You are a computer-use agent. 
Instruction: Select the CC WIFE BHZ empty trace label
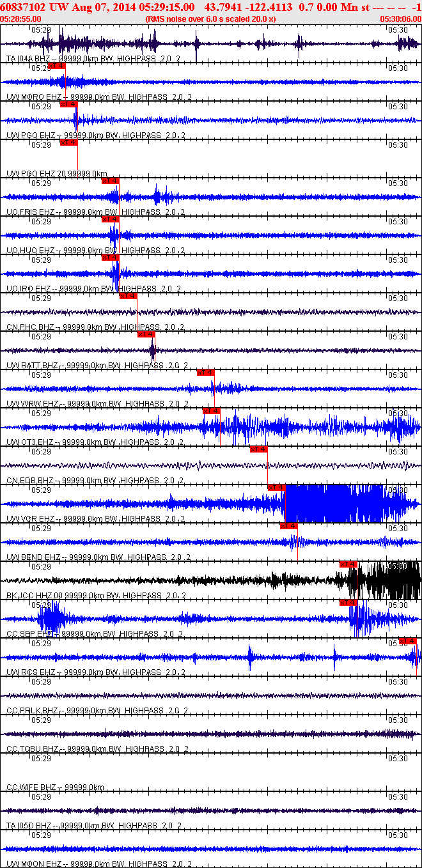click(x=55, y=787)
